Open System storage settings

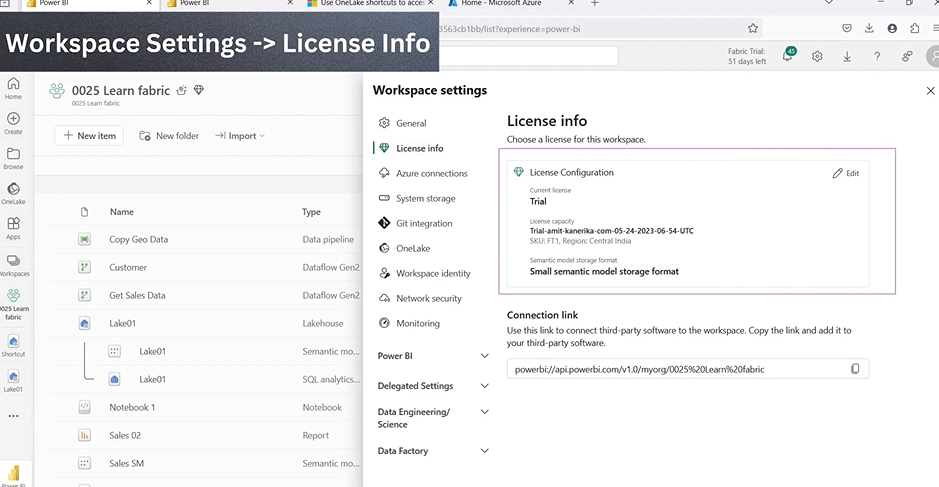(x=417, y=198)
